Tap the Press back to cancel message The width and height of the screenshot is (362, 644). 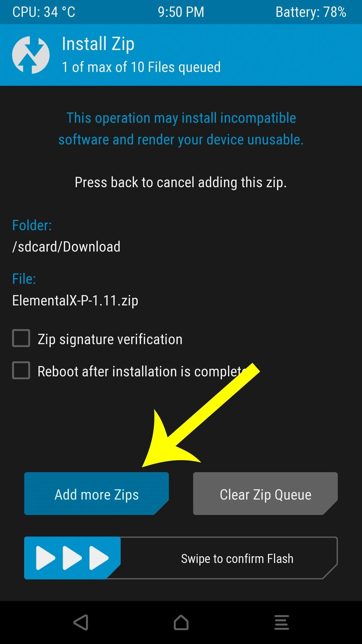pyautogui.click(x=181, y=182)
